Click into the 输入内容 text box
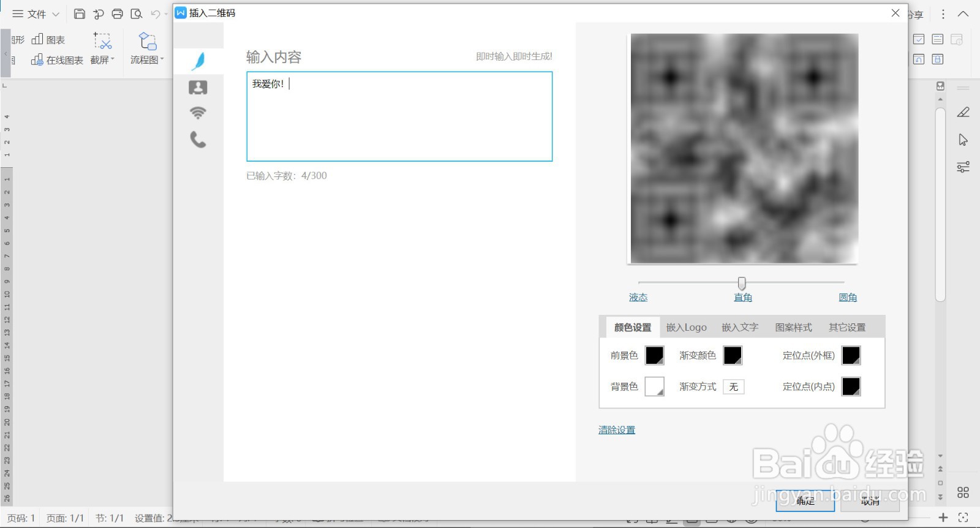Image resolution: width=980 pixels, height=528 pixels. 399,116
